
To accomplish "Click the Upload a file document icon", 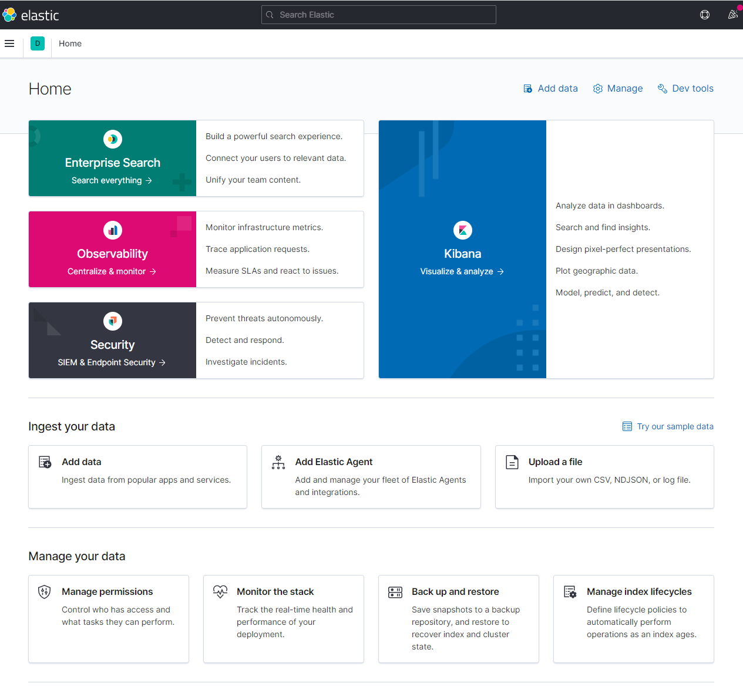I will [512, 462].
